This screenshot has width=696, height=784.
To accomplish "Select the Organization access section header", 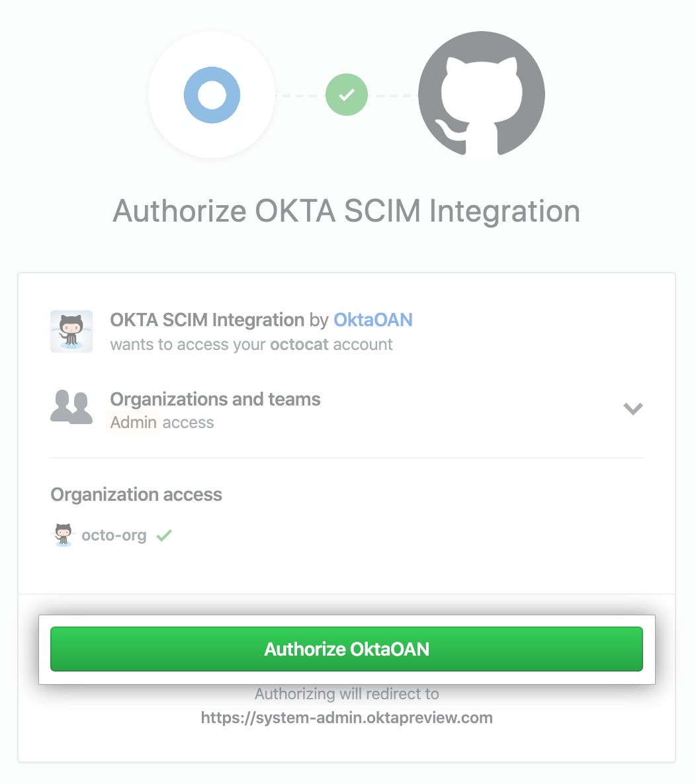I will 136,494.
